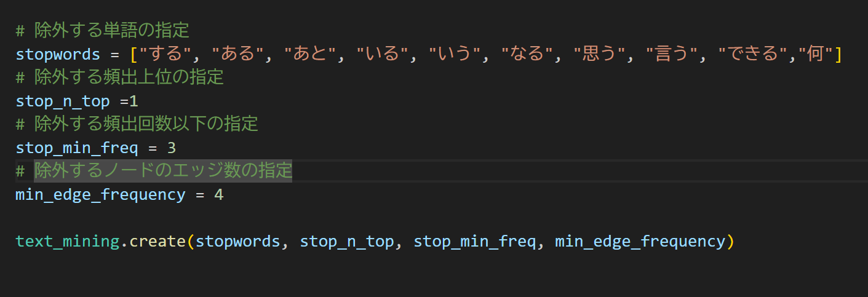868x297 pixels.
Task: Click the "できる" string literal
Action: (752, 54)
